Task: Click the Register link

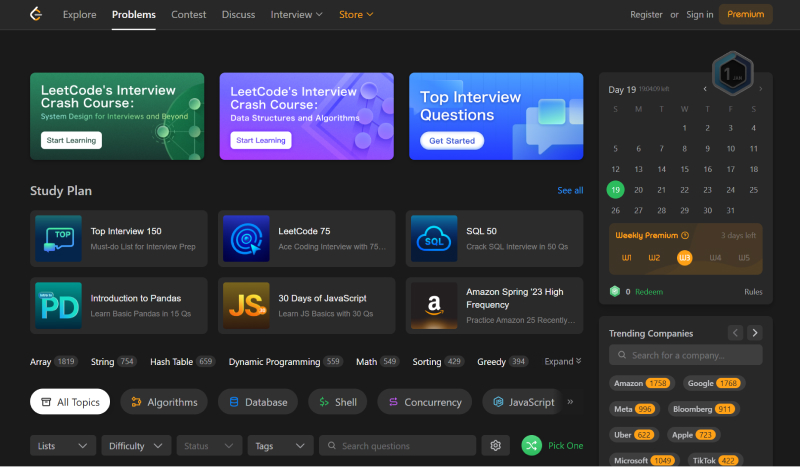Action: click(646, 14)
